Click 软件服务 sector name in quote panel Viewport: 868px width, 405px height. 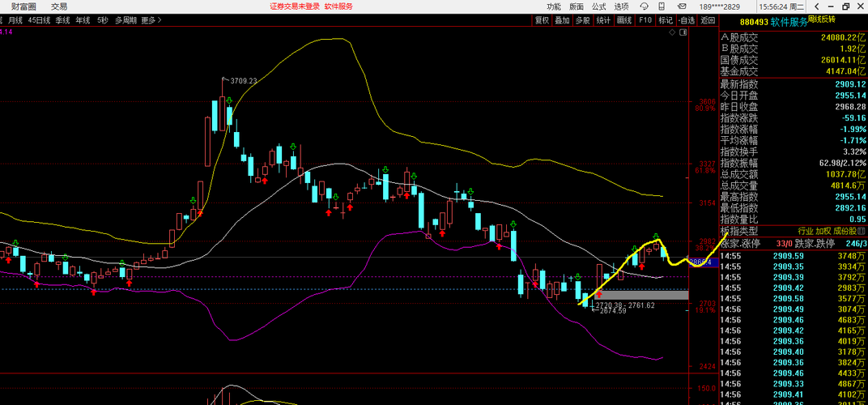[x=789, y=22]
